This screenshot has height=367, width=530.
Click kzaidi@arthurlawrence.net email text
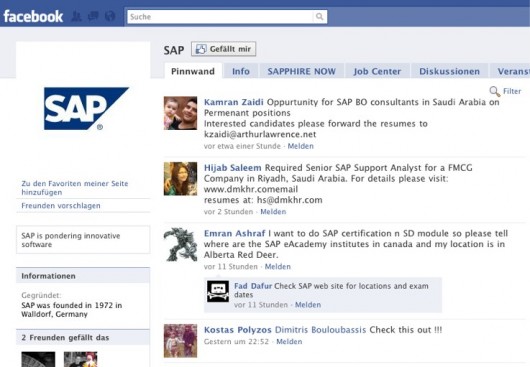coord(260,134)
